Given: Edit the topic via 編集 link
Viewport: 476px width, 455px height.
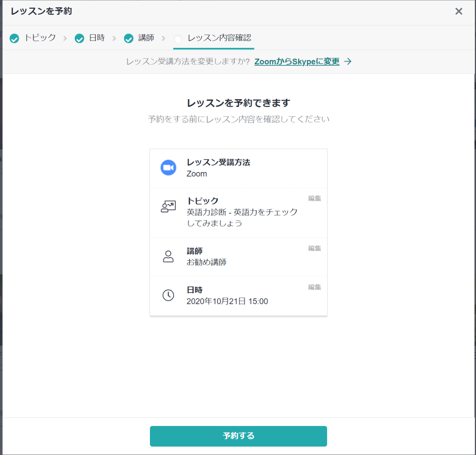Looking at the screenshot, I should 314,198.
